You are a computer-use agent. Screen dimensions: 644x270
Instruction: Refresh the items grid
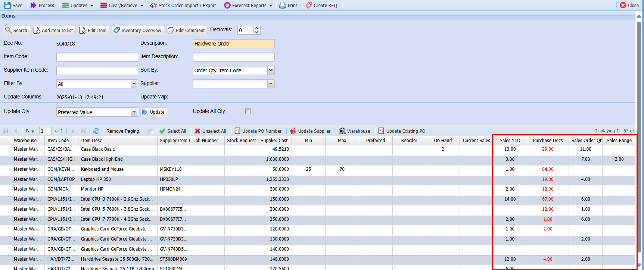coord(96,131)
